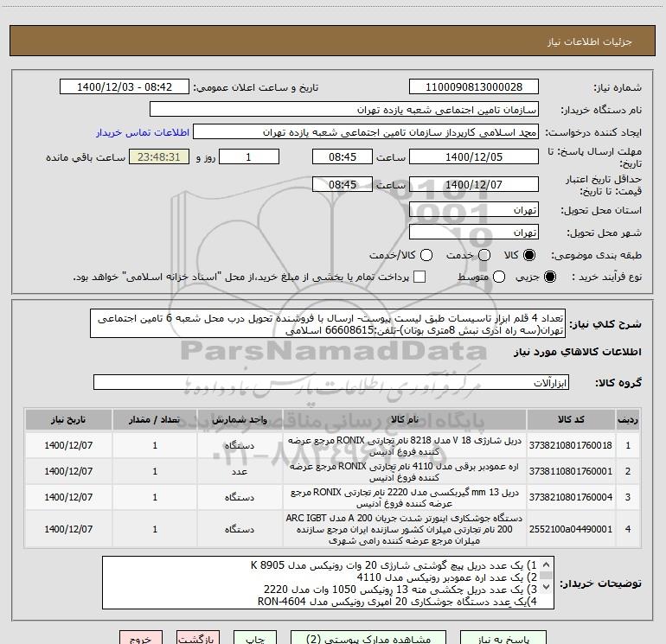Click the واحد شمارش column header

tap(240, 419)
